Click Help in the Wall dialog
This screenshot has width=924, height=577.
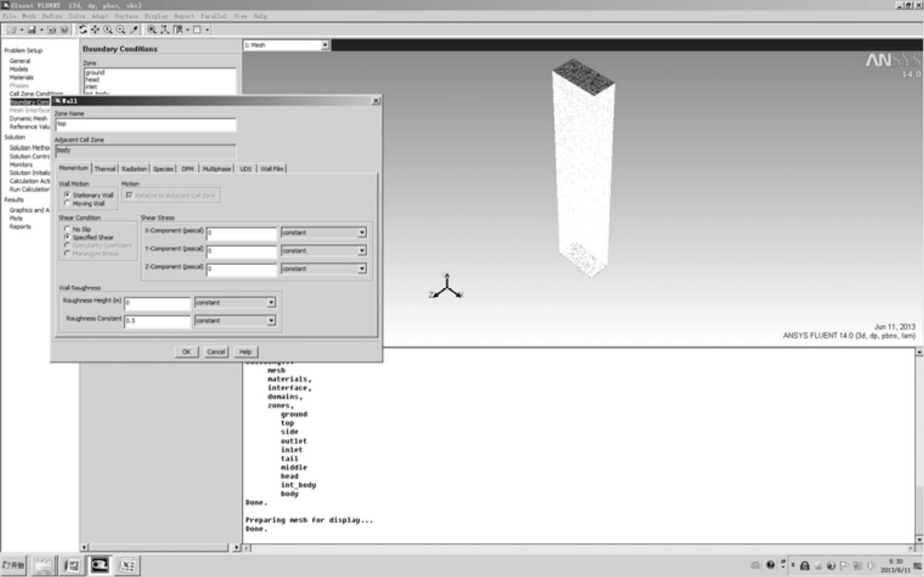click(x=245, y=351)
